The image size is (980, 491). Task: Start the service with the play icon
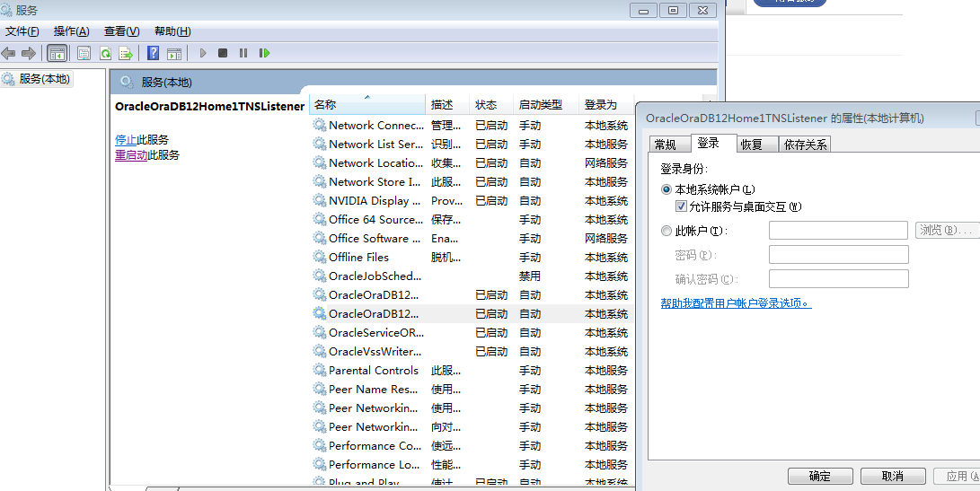(202, 54)
